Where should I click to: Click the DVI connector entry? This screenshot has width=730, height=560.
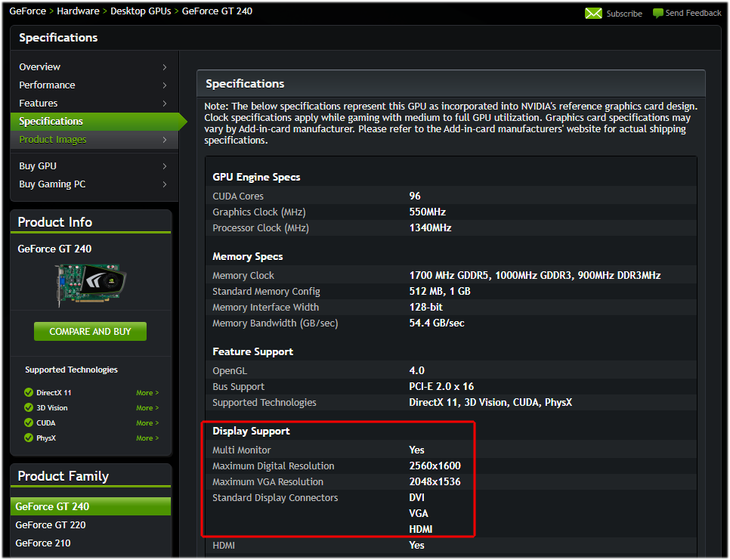tap(416, 497)
